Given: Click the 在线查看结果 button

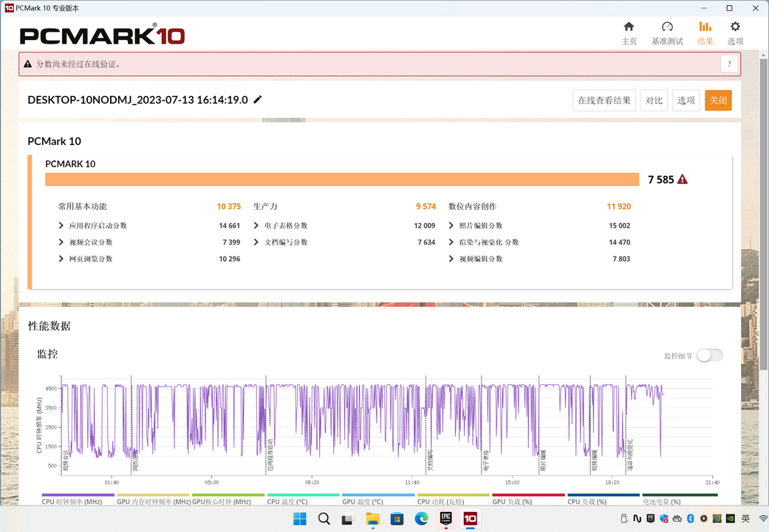Looking at the screenshot, I should pyautogui.click(x=604, y=100).
